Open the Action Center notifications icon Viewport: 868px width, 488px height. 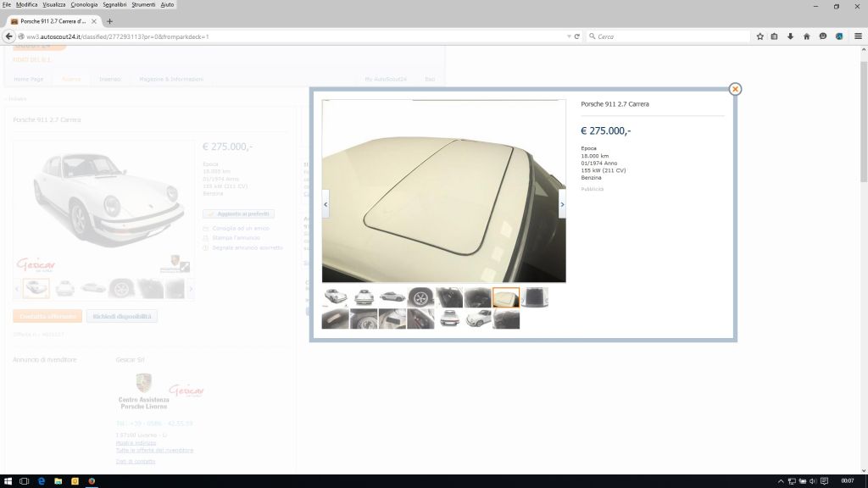(824, 481)
